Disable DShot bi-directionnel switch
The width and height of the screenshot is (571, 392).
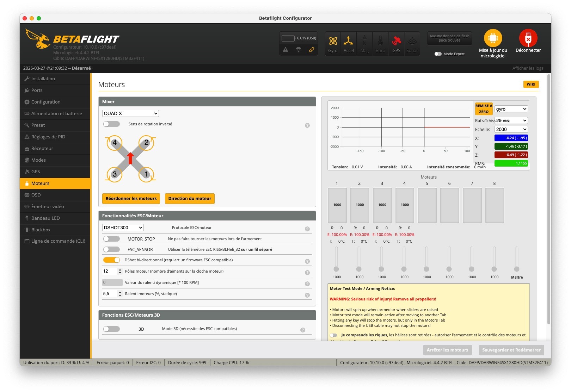111,260
